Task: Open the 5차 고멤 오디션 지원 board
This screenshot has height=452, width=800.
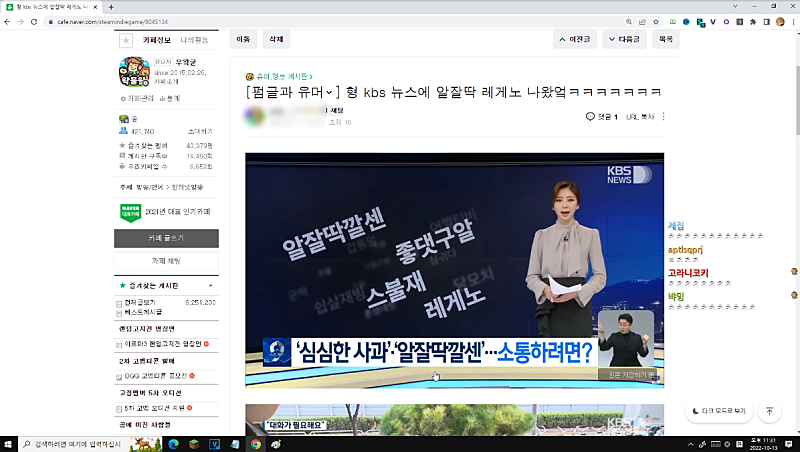Action: pos(155,408)
